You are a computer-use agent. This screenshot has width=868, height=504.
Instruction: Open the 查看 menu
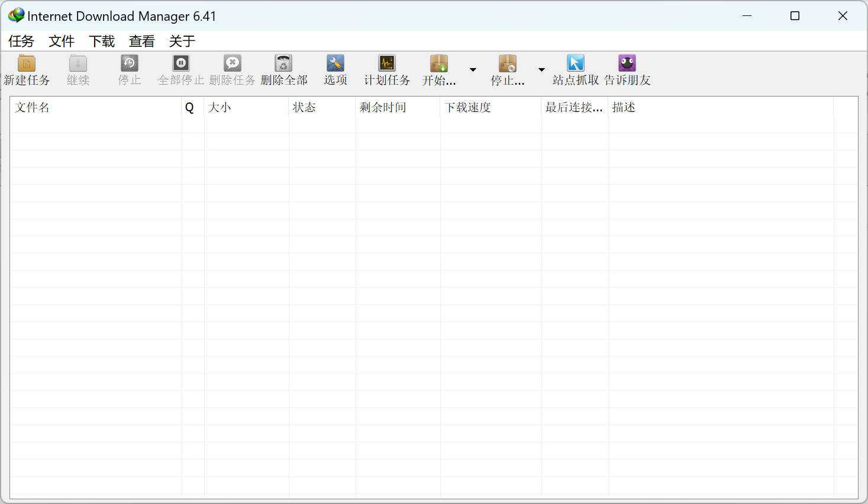click(x=142, y=41)
